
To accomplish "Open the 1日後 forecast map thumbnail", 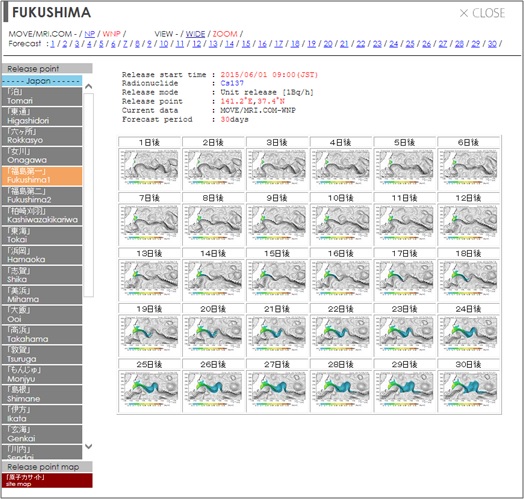I will [x=149, y=167].
